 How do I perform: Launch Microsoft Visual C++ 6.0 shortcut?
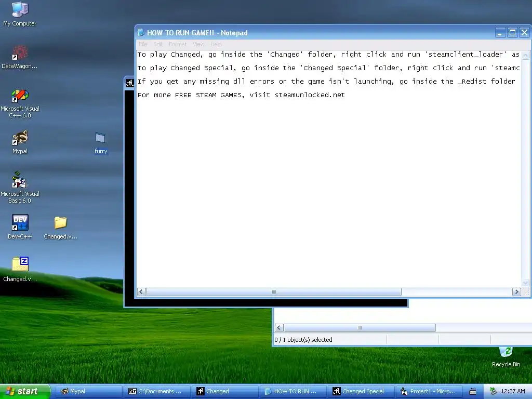point(20,103)
